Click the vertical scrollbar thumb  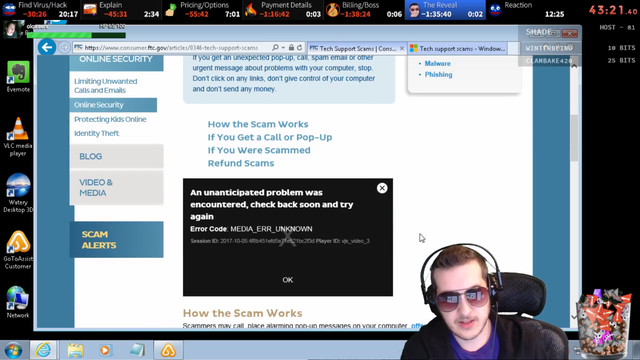tap(574, 138)
